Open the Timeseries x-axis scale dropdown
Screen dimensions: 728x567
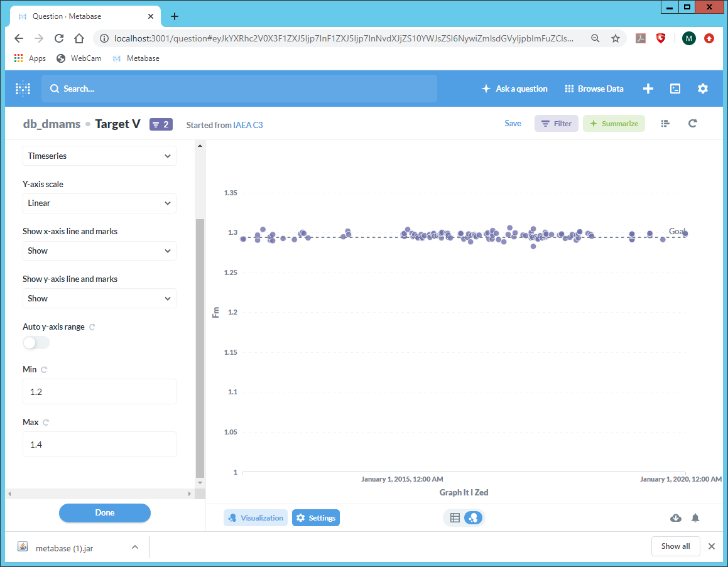click(99, 156)
